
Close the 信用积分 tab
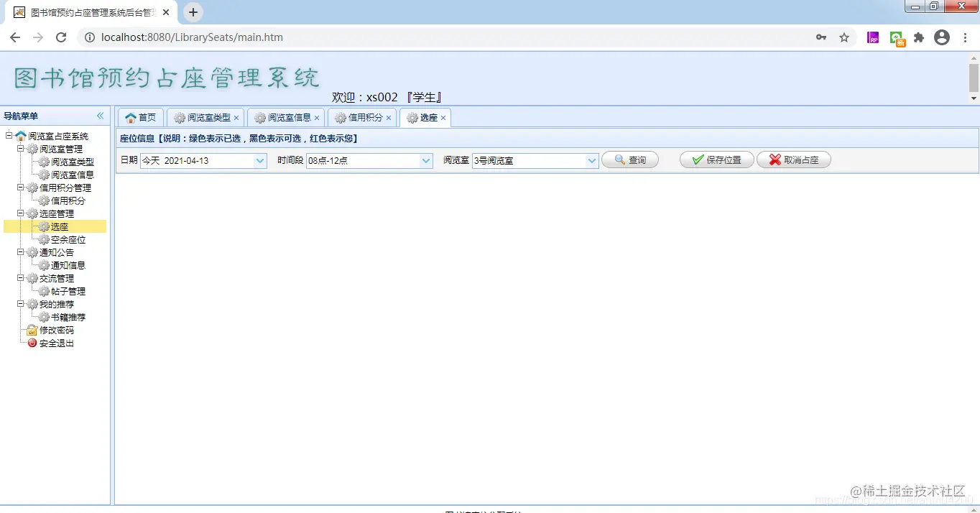[x=389, y=118]
